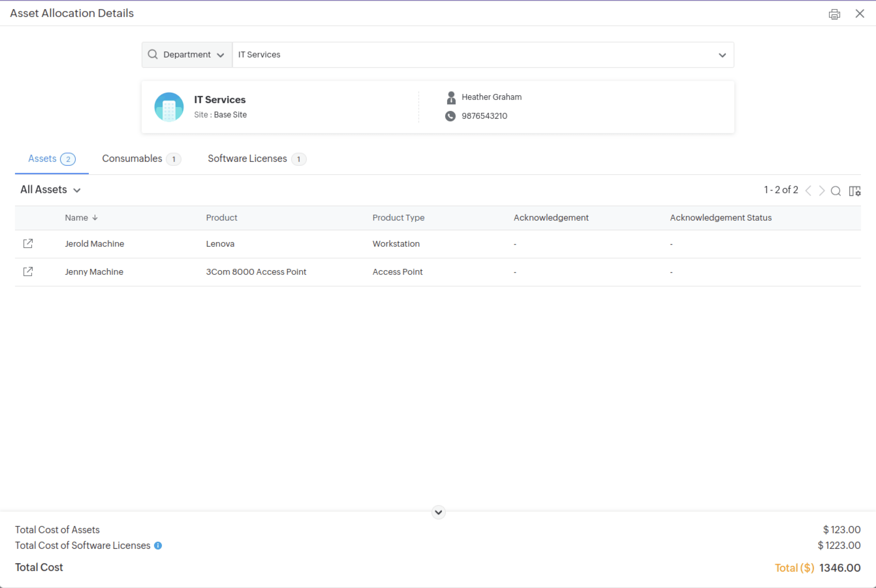The height and width of the screenshot is (588, 876).
Task: Click the IT Services department avatar
Action: tap(169, 107)
